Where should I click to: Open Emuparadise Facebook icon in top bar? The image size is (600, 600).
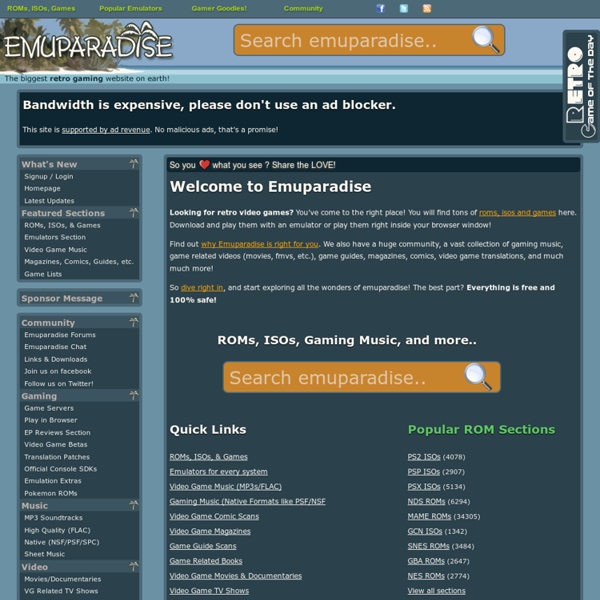(x=380, y=8)
